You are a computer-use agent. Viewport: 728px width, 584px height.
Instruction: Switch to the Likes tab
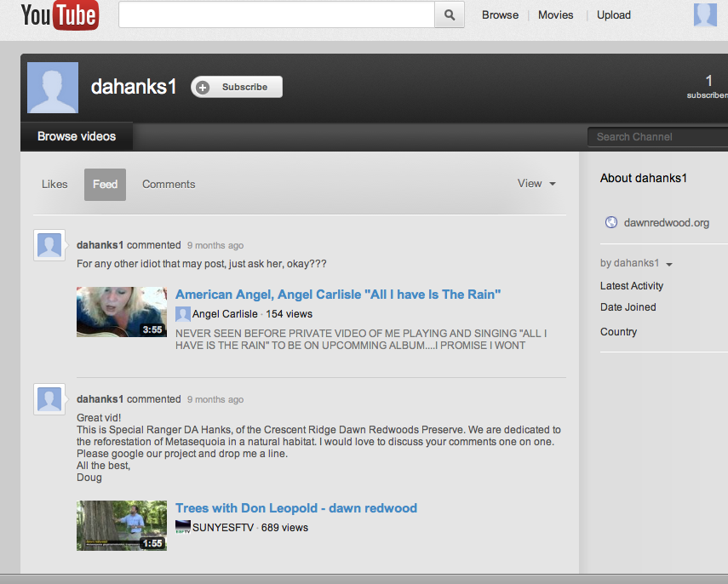(54, 185)
